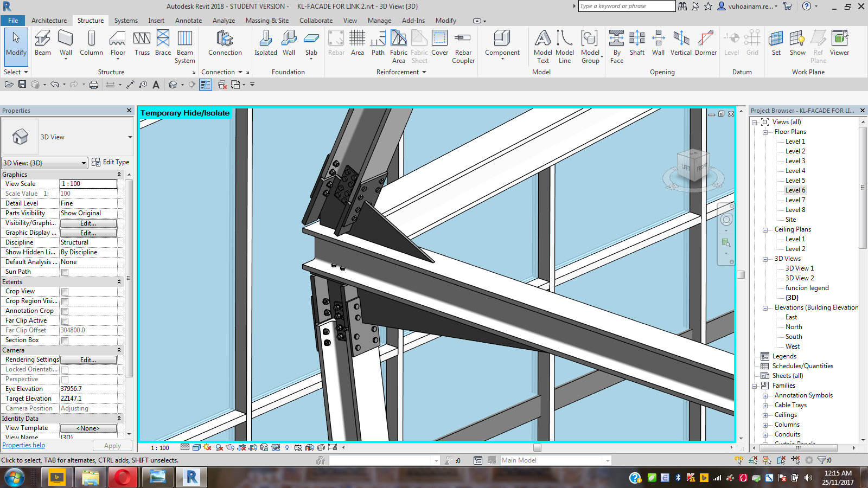Select the Shaft opening tool
The height and width of the screenshot is (488, 868).
[x=637, y=43]
